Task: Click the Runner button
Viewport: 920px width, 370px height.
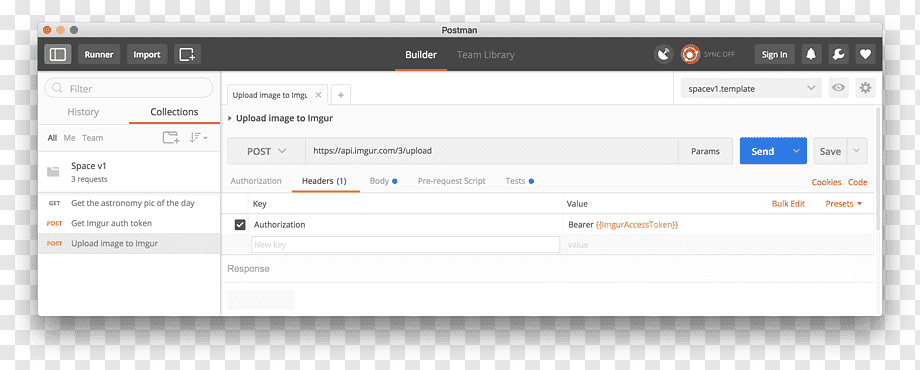Action: coord(99,55)
